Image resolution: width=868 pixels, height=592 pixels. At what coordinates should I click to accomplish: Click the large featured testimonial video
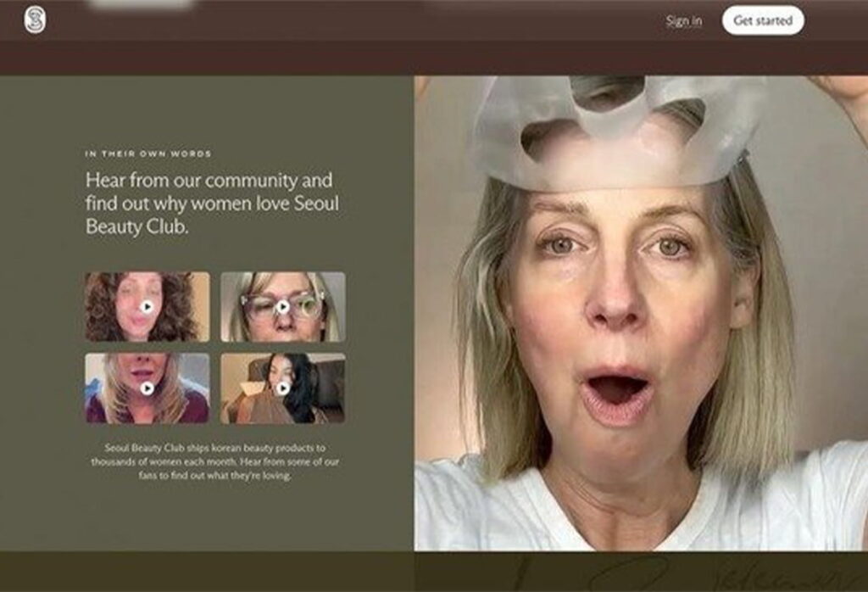click(x=640, y=339)
